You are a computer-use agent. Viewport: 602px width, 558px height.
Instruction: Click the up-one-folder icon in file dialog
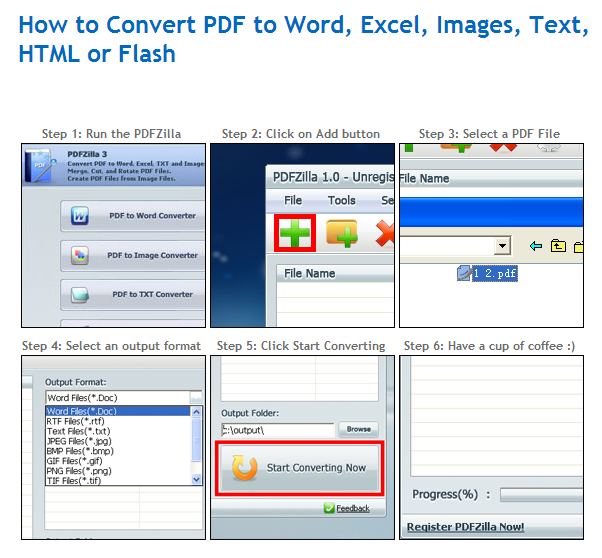pos(557,246)
